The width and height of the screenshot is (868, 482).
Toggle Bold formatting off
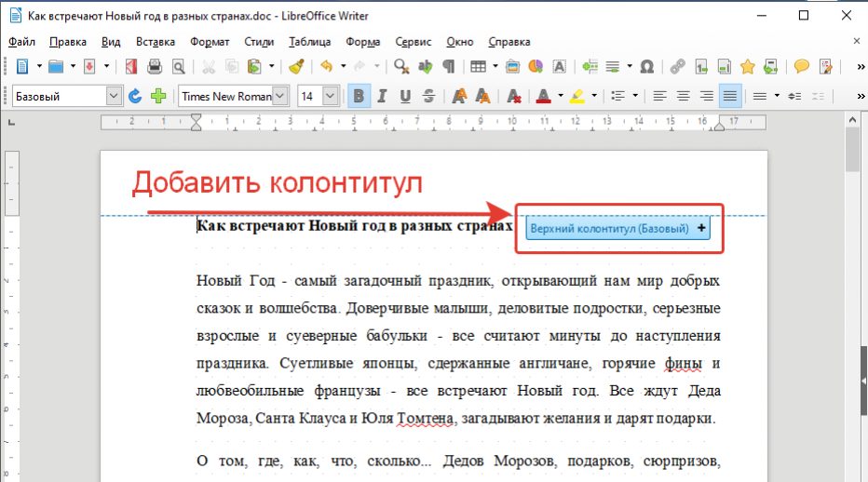click(x=358, y=96)
